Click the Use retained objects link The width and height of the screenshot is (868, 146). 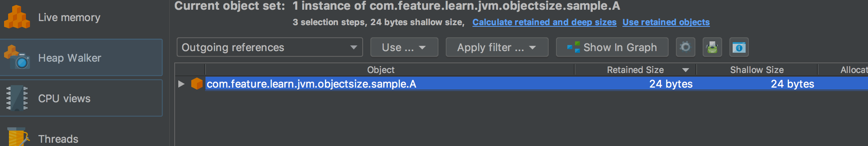coord(666,22)
